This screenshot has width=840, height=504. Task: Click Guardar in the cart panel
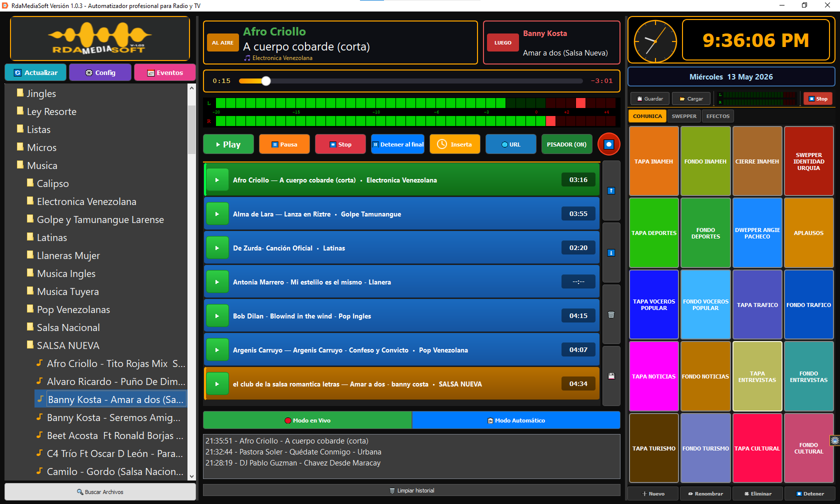pos(650,98)
